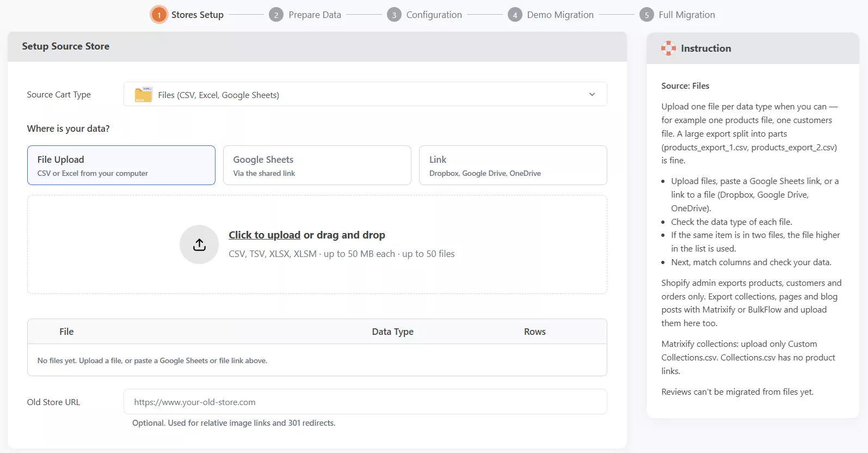The width and height of the screenshot is (868, 453).
Task: Click the 'Click to upload' link
Action: [264, 235]
